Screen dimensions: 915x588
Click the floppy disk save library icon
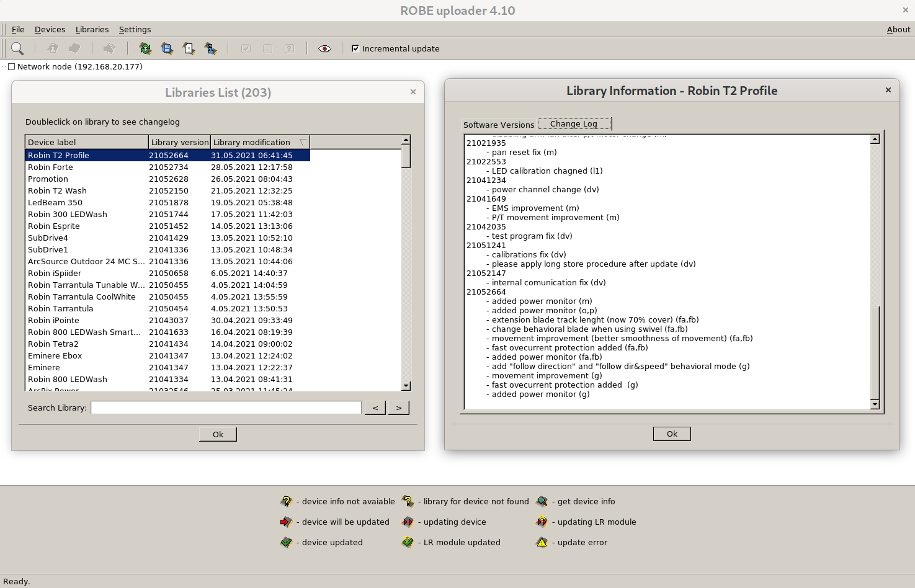[167, 48]
